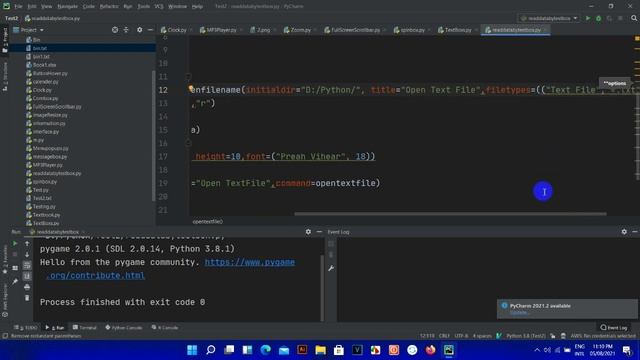Clear the Run console with the trash icon
Image resolution: width=640 pixels, height=360 pixels.
coord(27,298)
